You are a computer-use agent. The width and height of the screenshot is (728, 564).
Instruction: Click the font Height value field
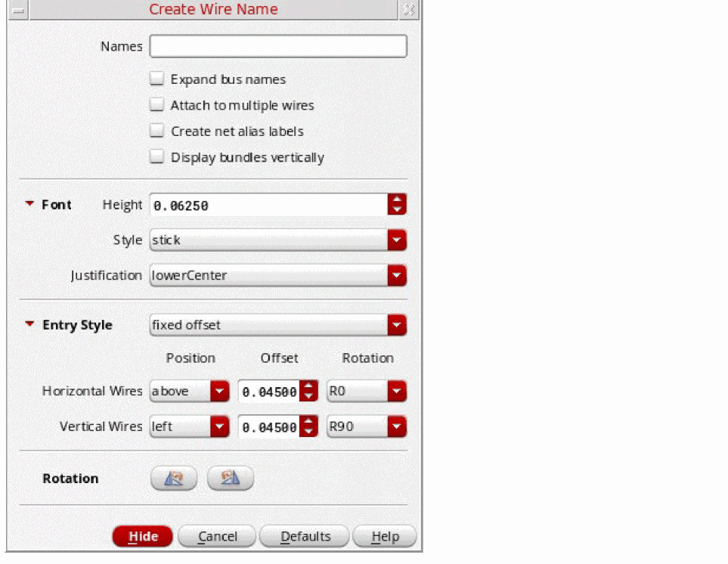coord(268,205)
